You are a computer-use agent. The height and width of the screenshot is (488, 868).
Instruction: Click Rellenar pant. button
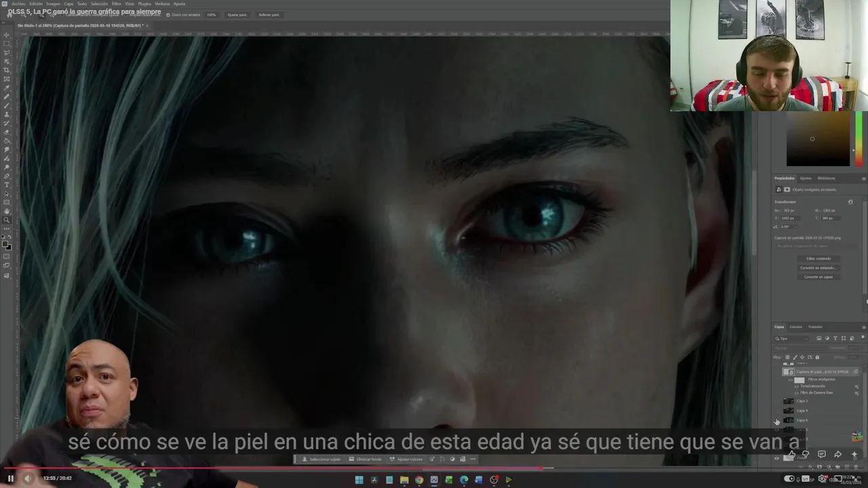(x=269, y=14)
